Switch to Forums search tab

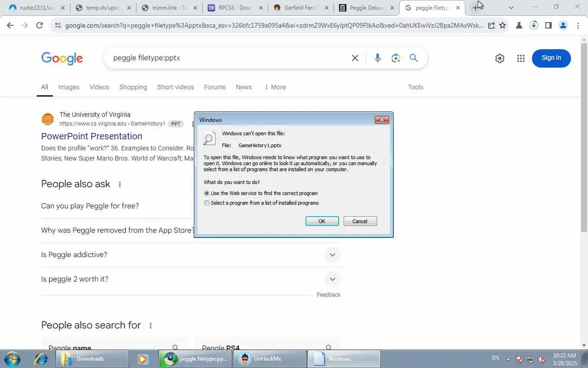(215, 87)
